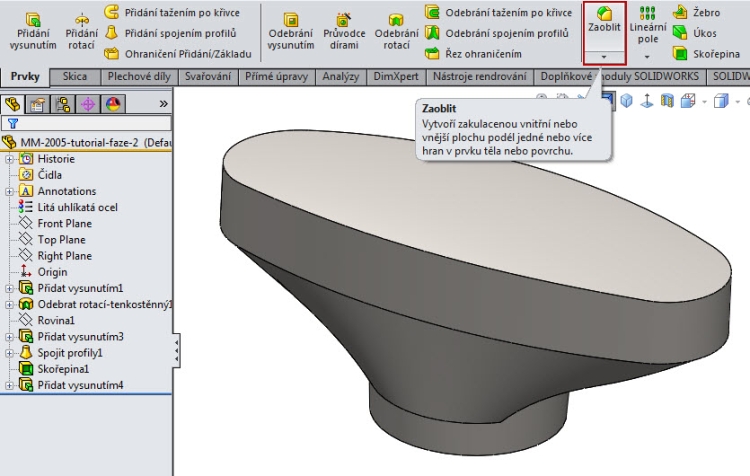Image resolution: width=750 pixels, height=476 pixels.
Task: Switch to the DimXpert tab
Action: pyautogui.click(x=396, y=77)
